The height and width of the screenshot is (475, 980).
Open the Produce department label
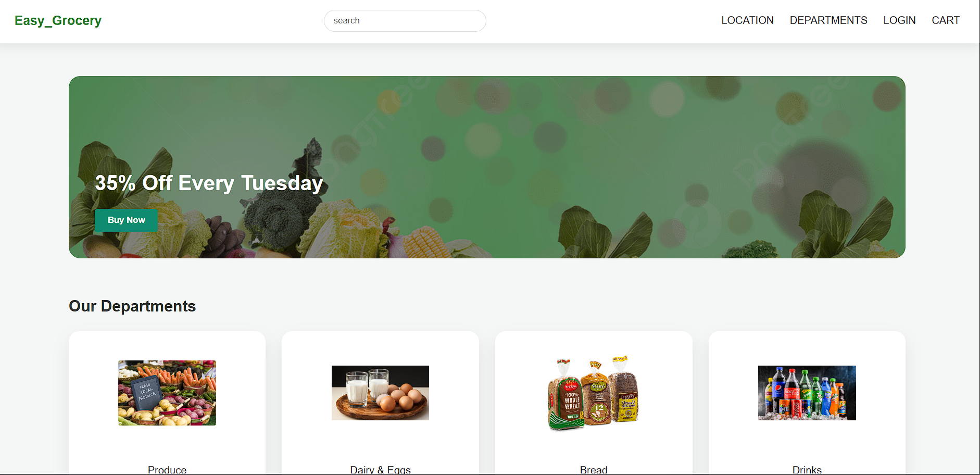click(167, 470)
